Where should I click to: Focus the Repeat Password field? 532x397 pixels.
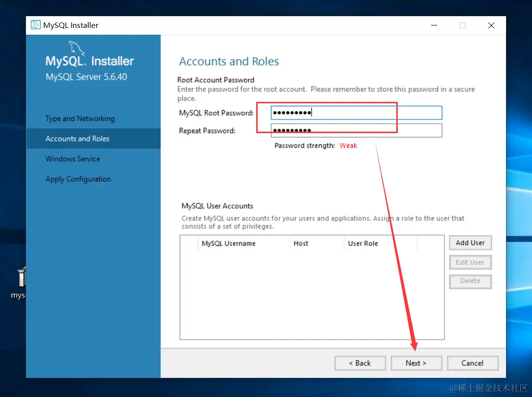[356, 131]
